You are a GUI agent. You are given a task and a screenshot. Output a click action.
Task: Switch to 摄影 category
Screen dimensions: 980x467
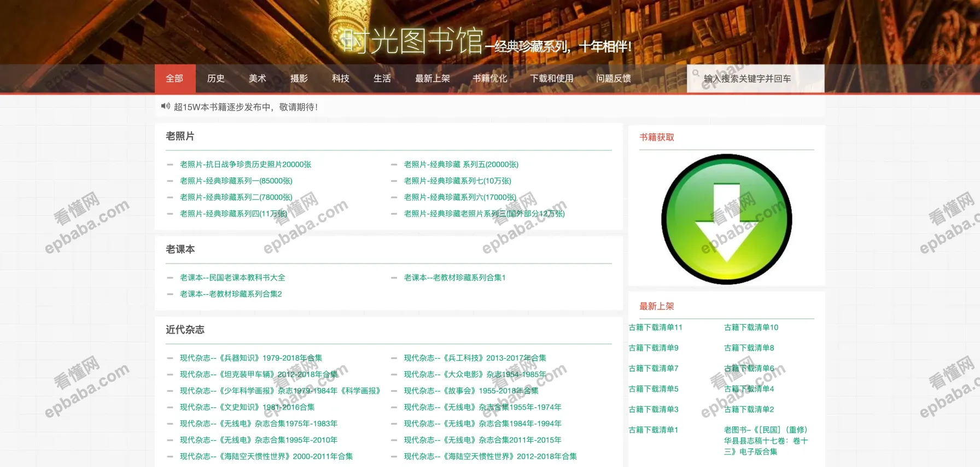point(299,79)
